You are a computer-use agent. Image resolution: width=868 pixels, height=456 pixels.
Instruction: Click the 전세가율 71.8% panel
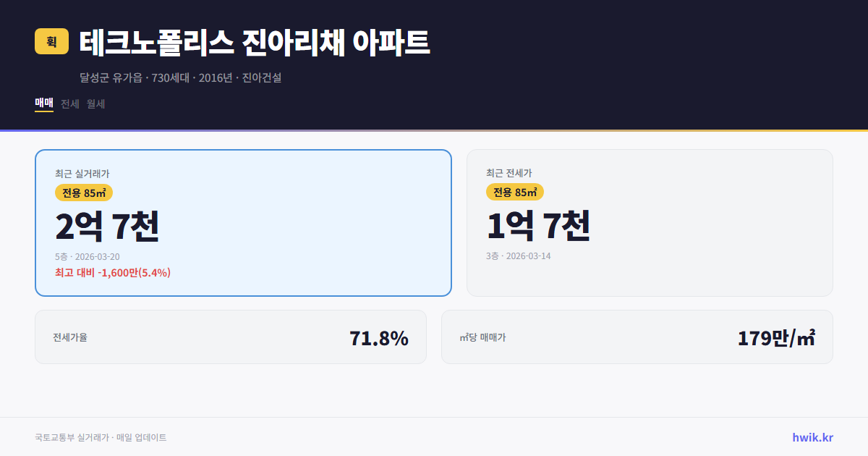[x=231, y=337]
